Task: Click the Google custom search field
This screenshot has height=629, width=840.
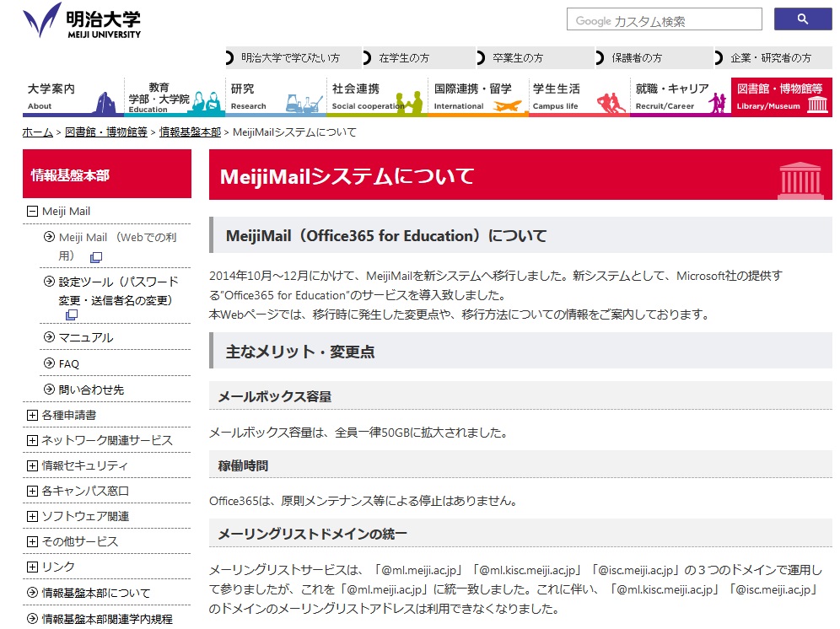Action: [665, 19]
